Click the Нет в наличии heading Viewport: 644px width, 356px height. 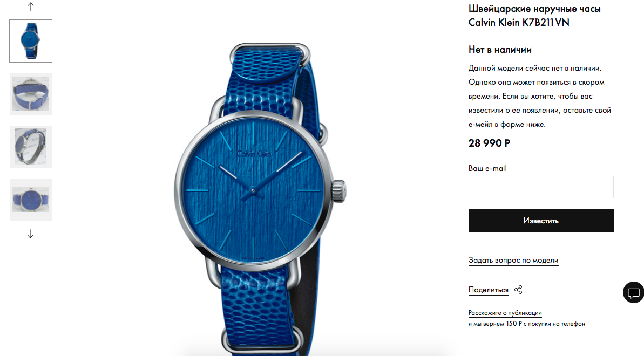[x=500, y=50]
